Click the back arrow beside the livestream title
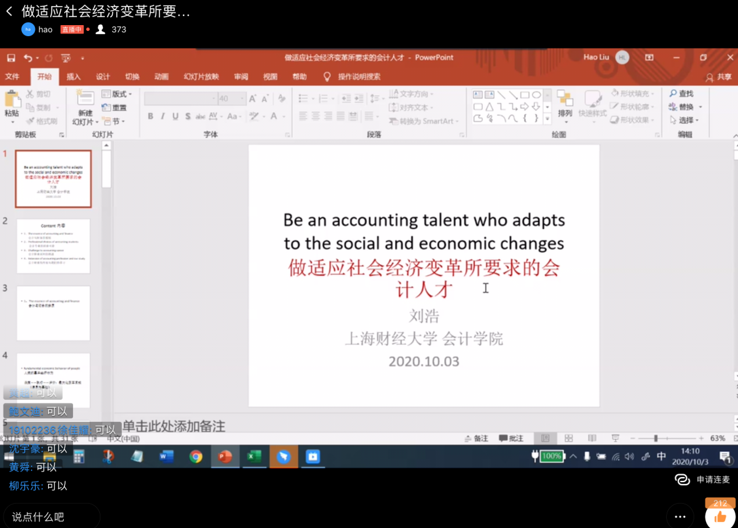The width and height of the screenshot is (738, 528). 10,12
